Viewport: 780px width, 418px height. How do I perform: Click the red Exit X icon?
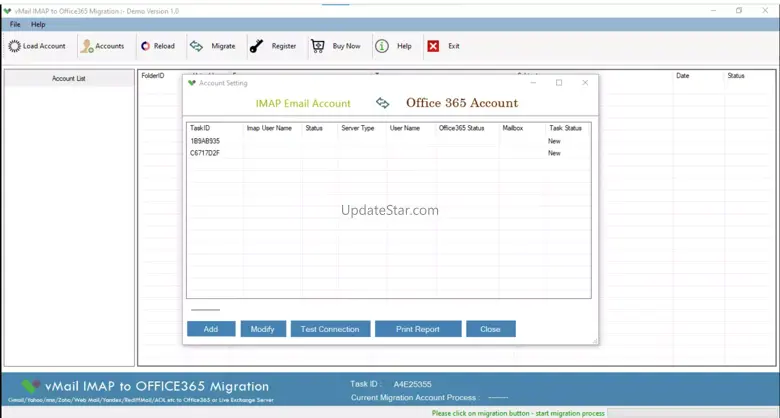(x=433, y=46)
